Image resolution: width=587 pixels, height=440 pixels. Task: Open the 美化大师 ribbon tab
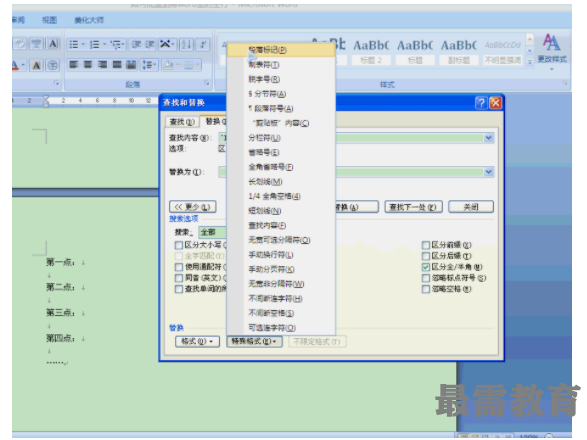89,20
